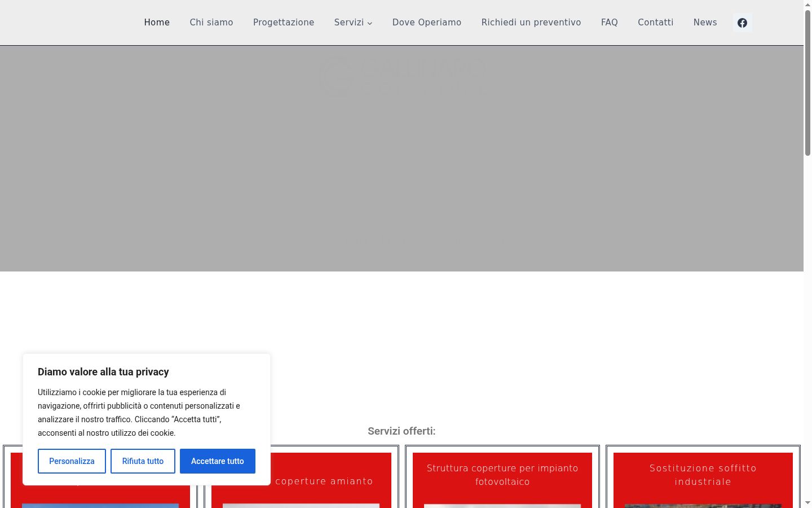The width and height of the screenshot is (812, 508).
Task: Open Richiedi un preventivo page
Action: 531,23
